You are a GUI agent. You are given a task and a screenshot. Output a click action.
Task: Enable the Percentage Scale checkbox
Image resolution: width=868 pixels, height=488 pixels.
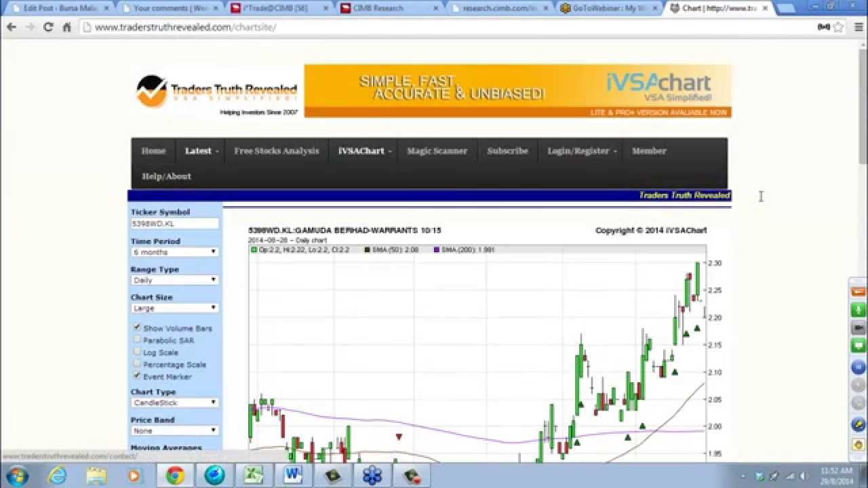pyautogui.click(x=137, y=364)
